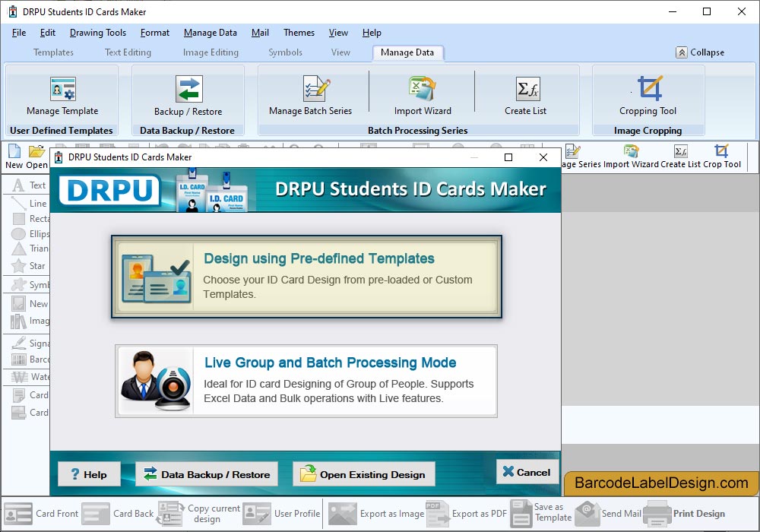Open User Profile from bottom toolbar
This screenshot has width=760, height=532.
point(282,514)
